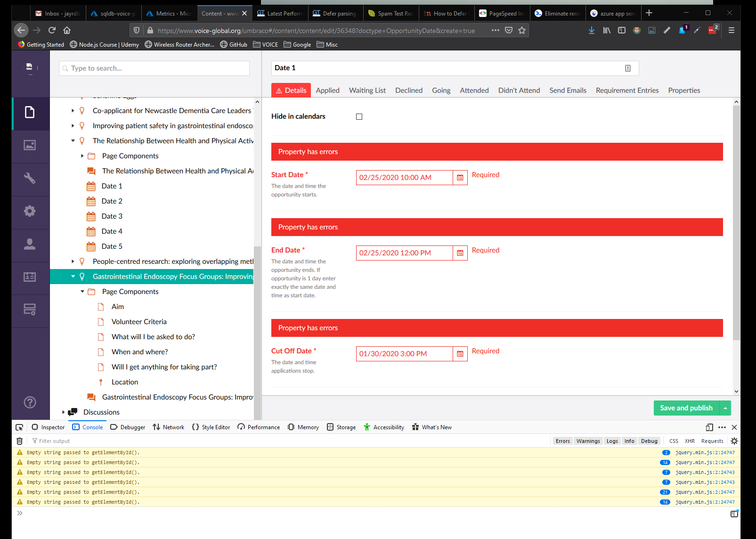Click the Start Date calendar picker icon
Image resolution: width=756 pixels, height=539 pixels.
[x=460, y=178]
